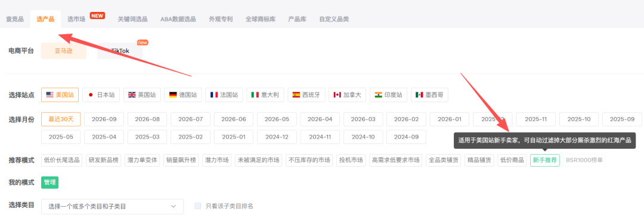The height and width of the screenshot is (218, 644).
Task: Pick month 2026-08
Action: coord(147,119)
